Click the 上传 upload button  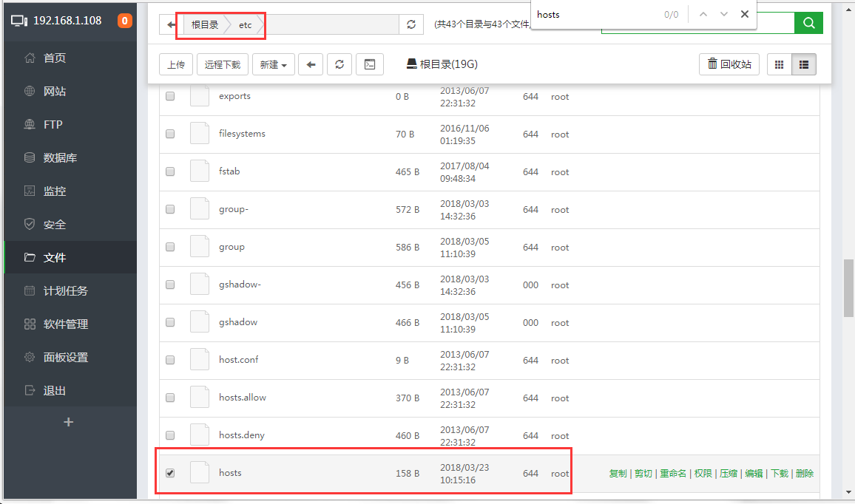pos(175,64)
